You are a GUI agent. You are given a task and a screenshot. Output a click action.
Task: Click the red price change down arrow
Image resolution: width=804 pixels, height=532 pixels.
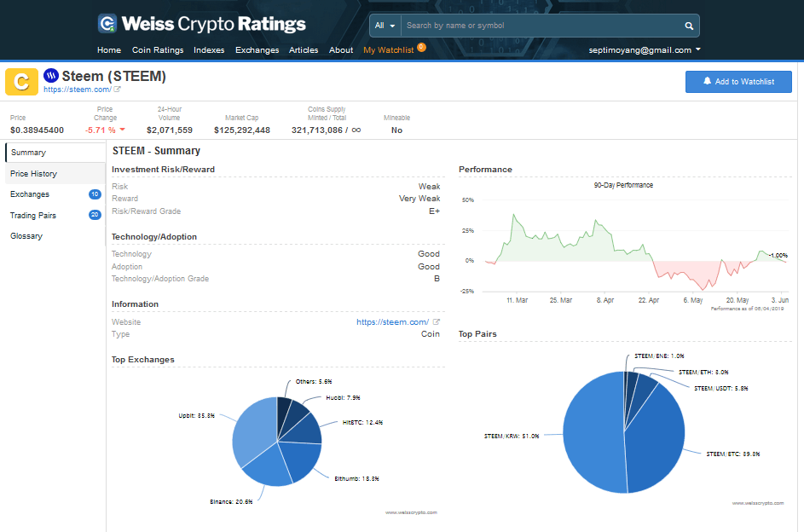point(122,130)
